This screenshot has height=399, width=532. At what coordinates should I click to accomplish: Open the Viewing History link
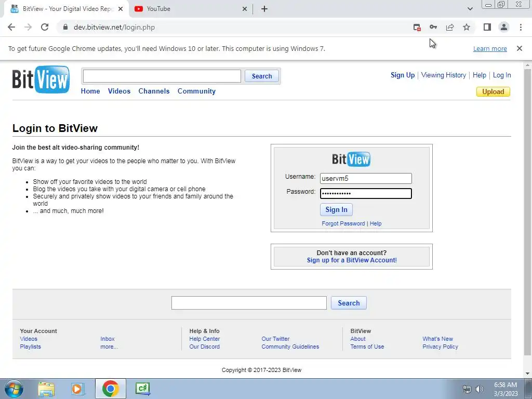(x=444, y=75)
